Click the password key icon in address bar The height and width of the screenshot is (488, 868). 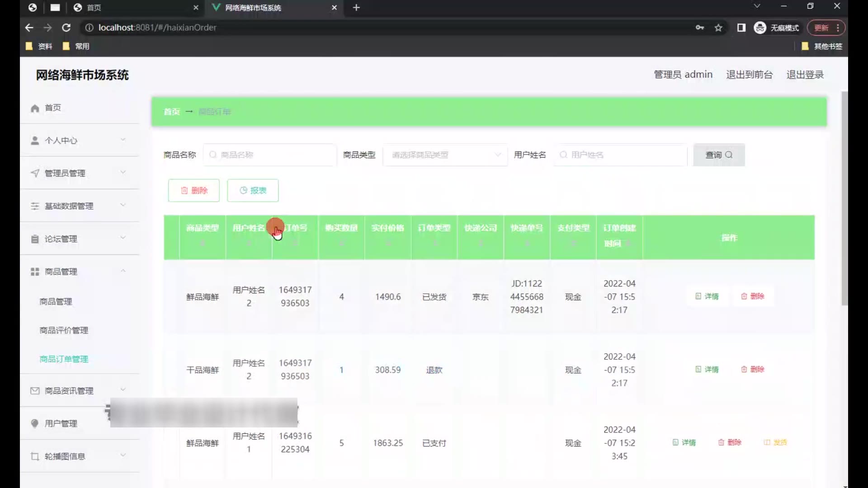click(x=700, y=28)
